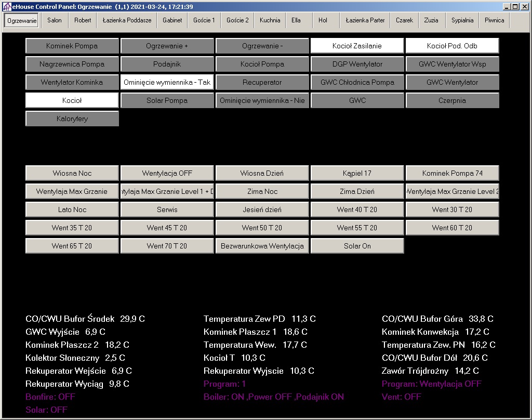Screen dimensions: 532x420
Task: Switch to the Piwnica tab
Action: [x=494, y=20]
